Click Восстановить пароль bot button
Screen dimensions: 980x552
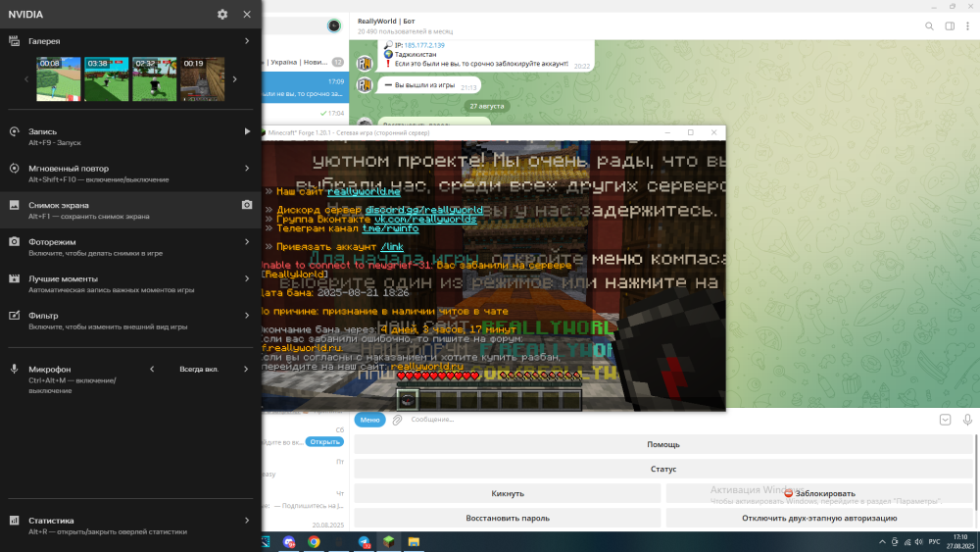(x=508, y=518)
